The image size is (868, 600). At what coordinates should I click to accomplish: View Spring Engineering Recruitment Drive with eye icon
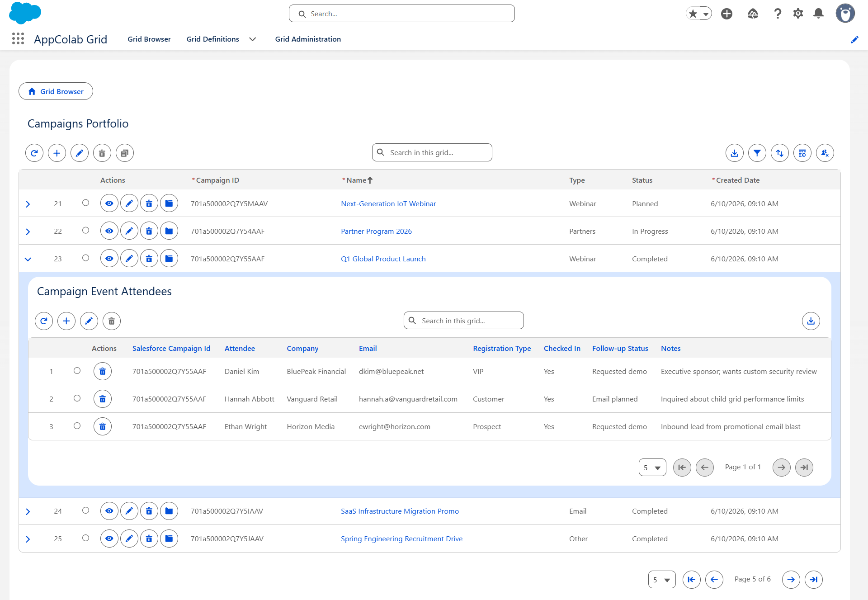[109, 539]
